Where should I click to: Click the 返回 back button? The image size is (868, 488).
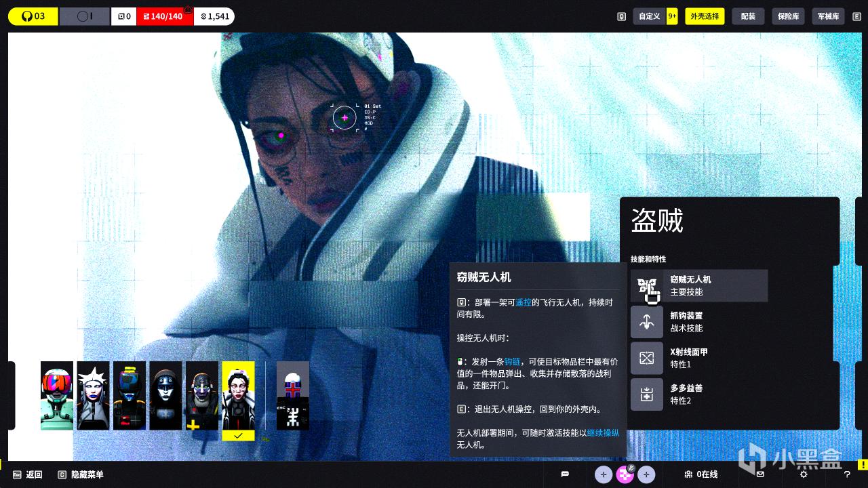[x=28, y=474]
